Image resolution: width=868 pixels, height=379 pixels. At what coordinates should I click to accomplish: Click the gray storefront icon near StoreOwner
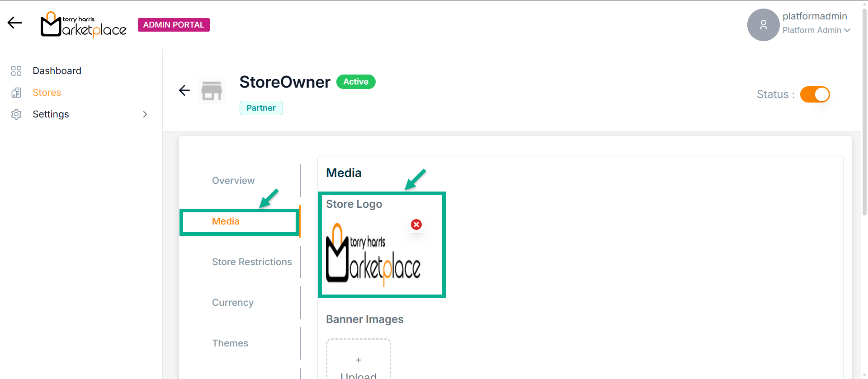pos(212,90)
